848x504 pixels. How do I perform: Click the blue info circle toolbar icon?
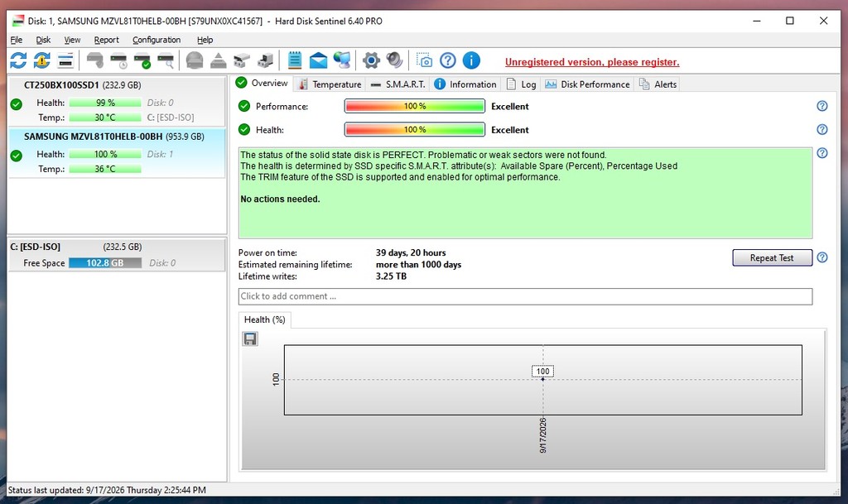[471, 60]
